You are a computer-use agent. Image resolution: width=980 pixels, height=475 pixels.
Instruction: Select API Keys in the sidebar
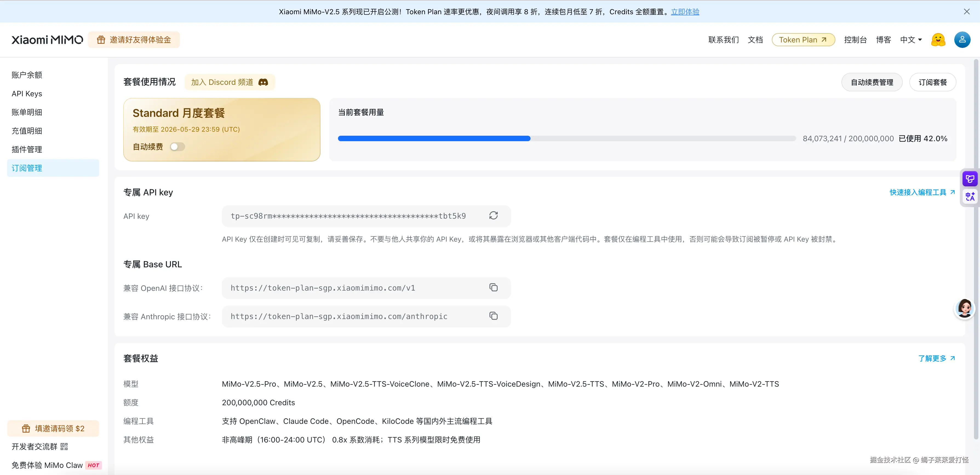tap(53, 94)
